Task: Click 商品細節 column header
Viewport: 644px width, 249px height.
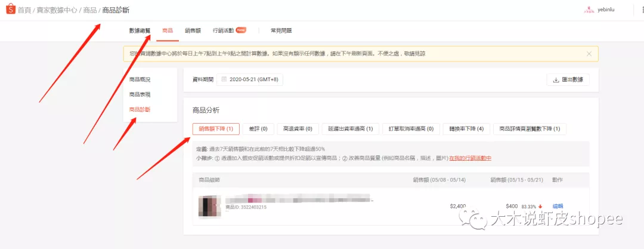Action: pos(209,180)
